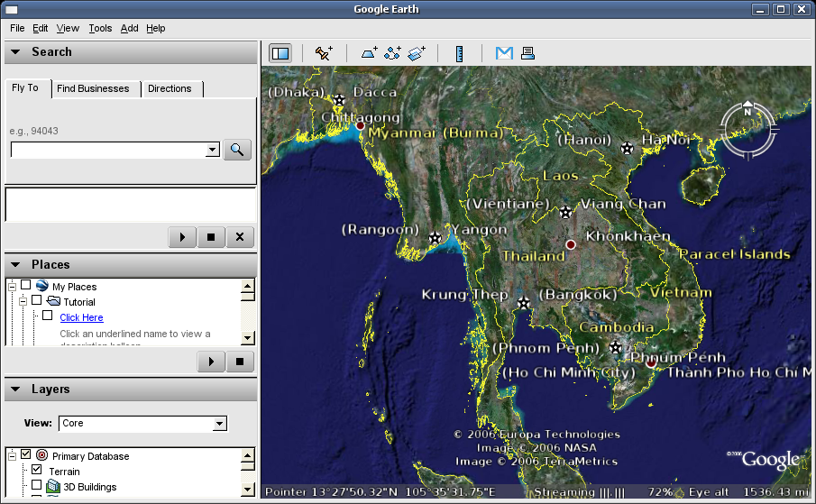Play the search results tour
816x504 pixels.
pyautogui.click(x=182, y=236)
